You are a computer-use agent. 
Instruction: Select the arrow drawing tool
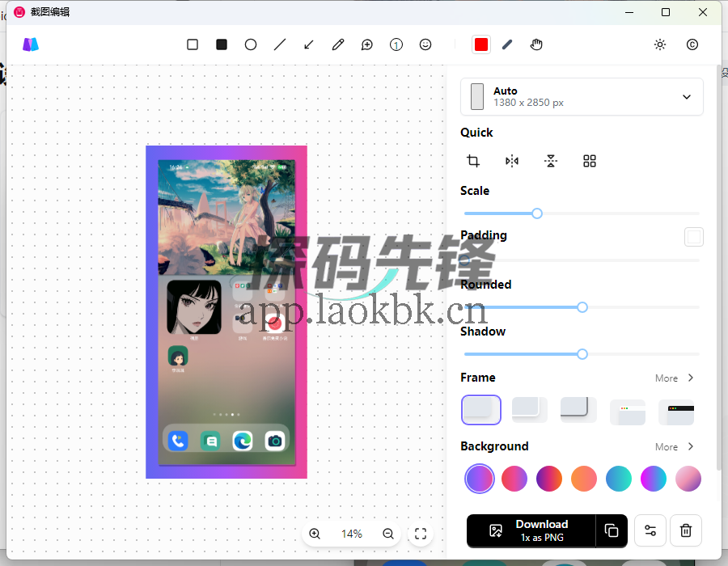309,44
